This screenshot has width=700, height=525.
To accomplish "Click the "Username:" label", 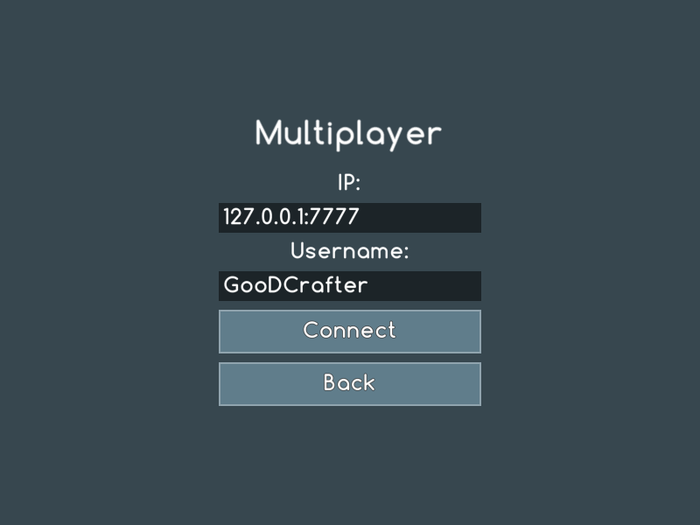I will pos(350,251).
